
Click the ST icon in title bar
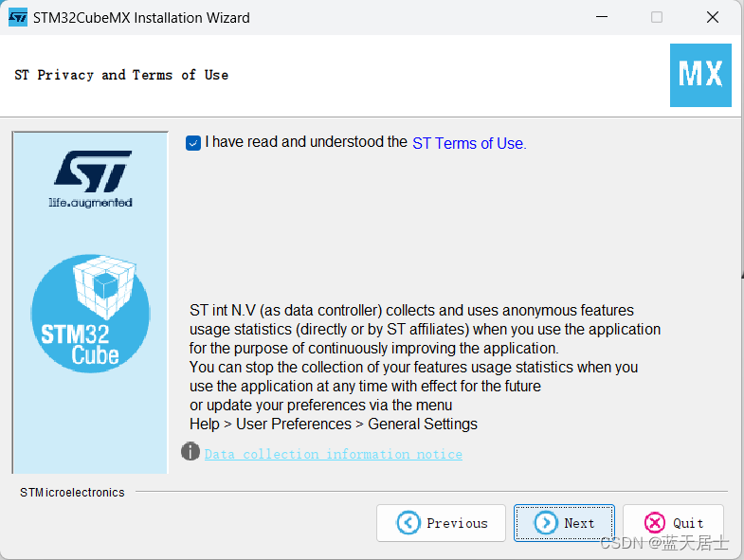(x=18, y=18)
